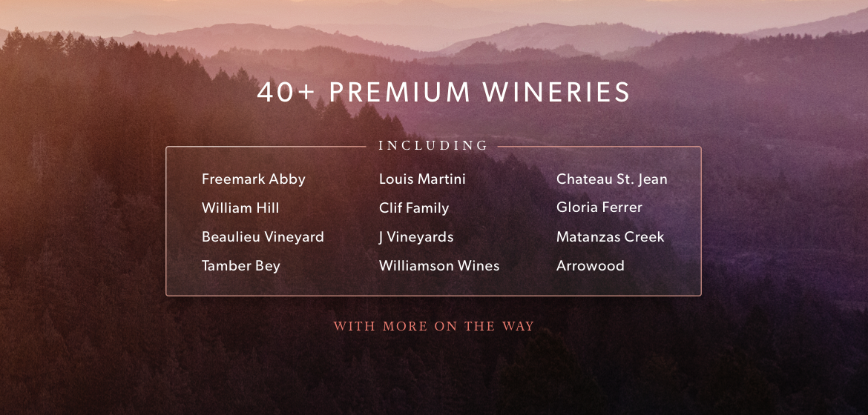Select William Hill from the winery list
868x415 pixels.
pyautogui.click(x=240, y=208)
